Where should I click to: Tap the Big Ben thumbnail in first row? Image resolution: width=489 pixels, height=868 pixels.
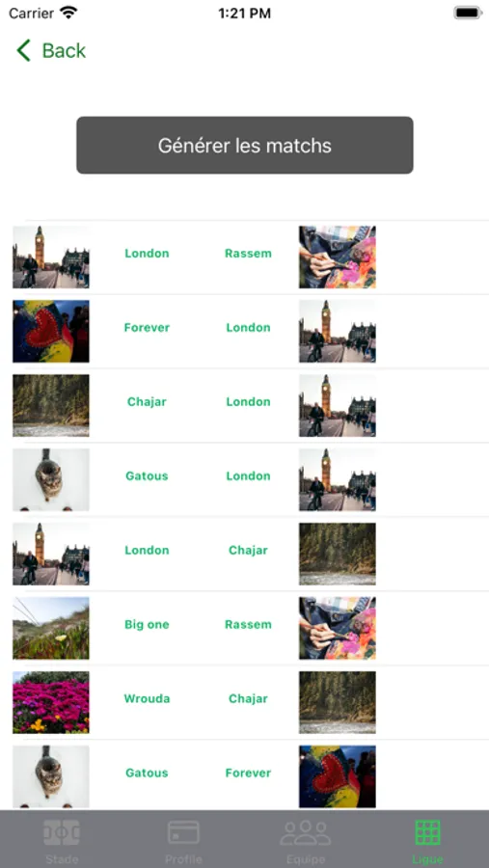[51, 257]
